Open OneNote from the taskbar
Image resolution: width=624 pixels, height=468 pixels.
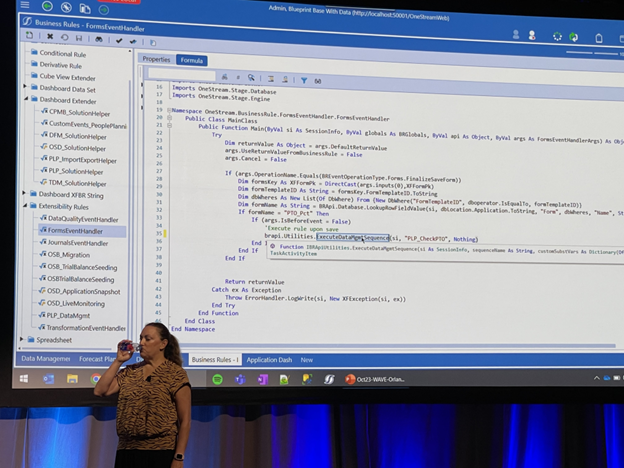click(x=262, y=380)
